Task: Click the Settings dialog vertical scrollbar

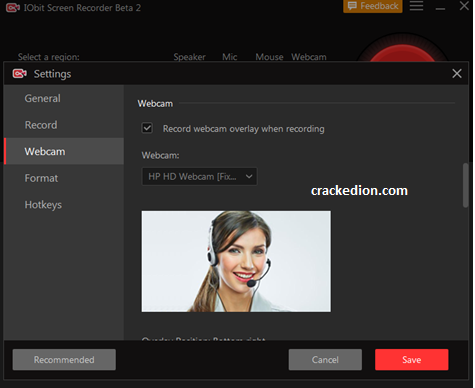Action: click(465, 185)
